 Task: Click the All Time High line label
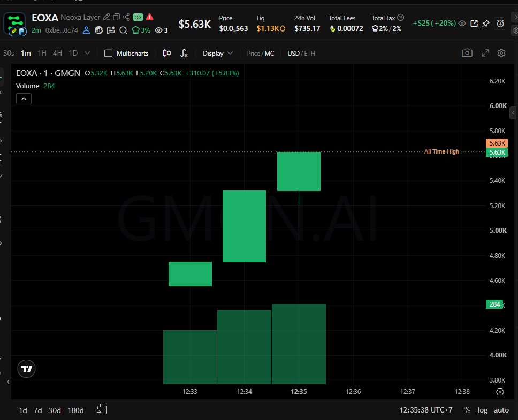tap(441, 151)
